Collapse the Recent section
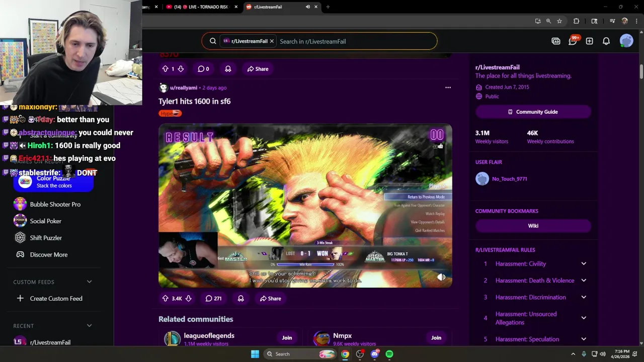Screen dimensions: 644x362 (x=89, y=326)
